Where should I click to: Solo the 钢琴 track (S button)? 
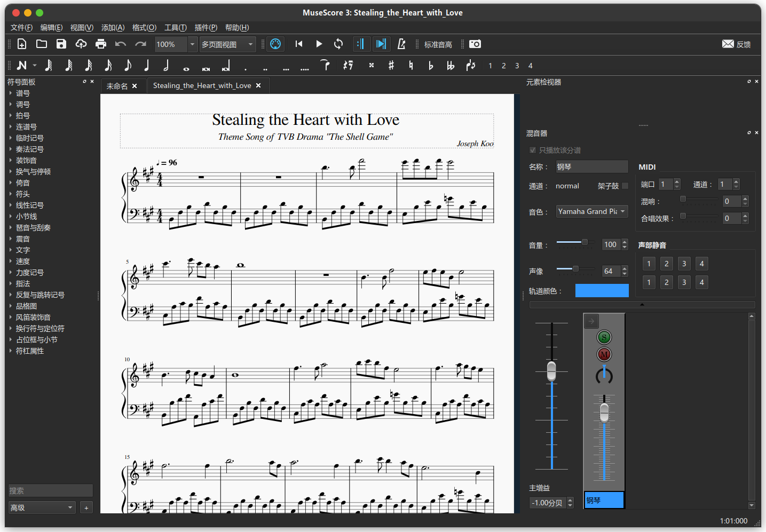604,337
